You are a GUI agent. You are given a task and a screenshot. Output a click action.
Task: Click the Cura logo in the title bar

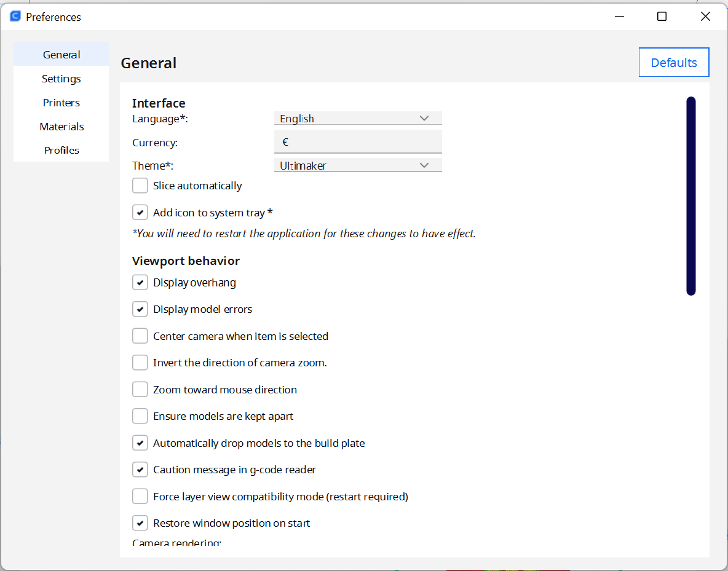tap(14, 15)
